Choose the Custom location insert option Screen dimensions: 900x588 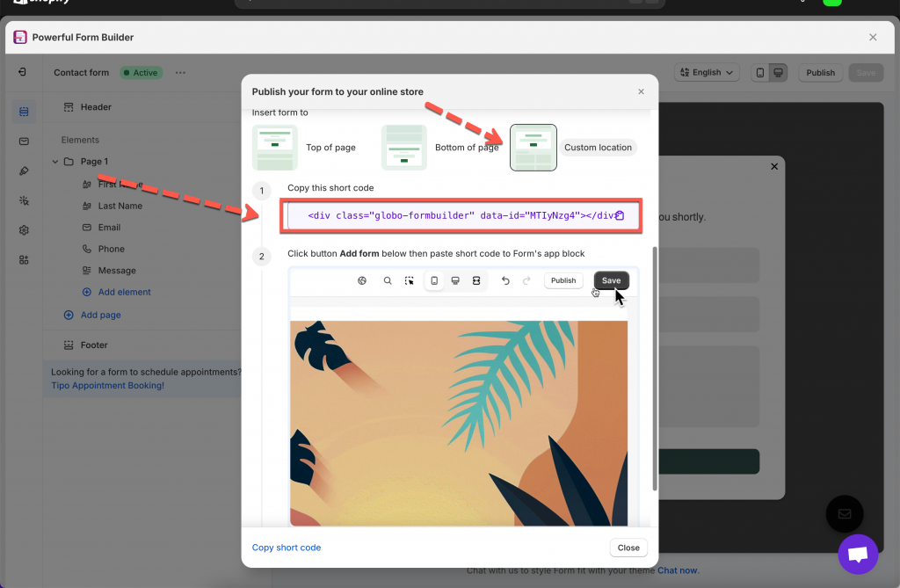[533, 148]
